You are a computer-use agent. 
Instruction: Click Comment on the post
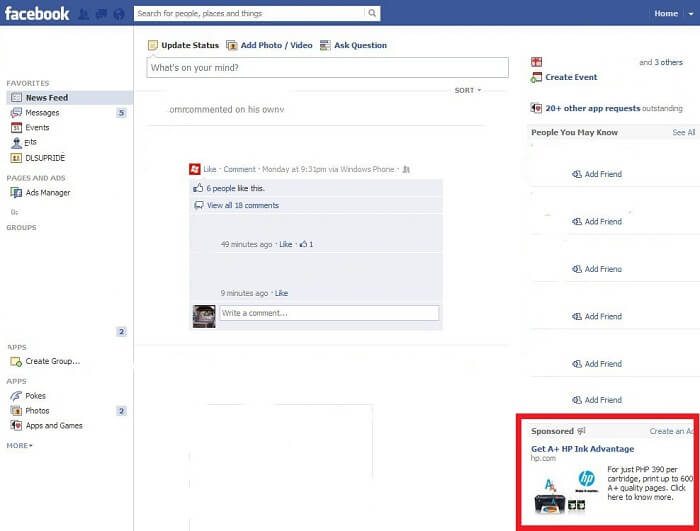pyautogui.click(x=239, y=169)
